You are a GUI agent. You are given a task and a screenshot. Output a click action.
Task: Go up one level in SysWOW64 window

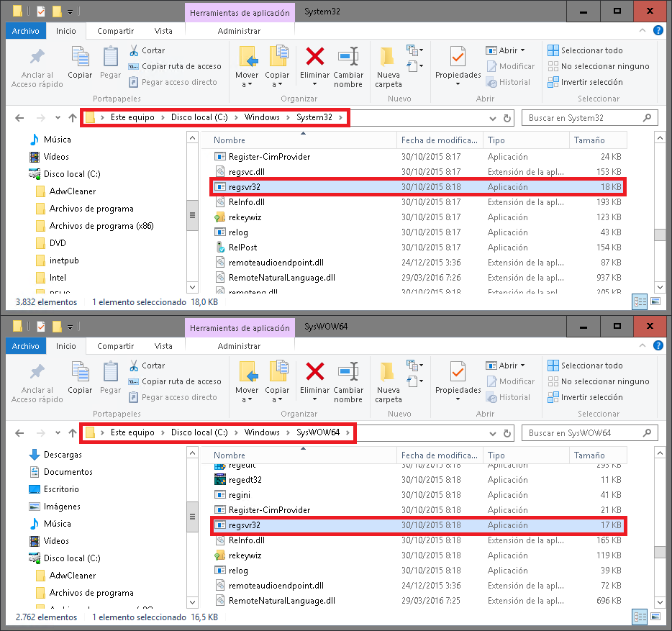[73, 433]
